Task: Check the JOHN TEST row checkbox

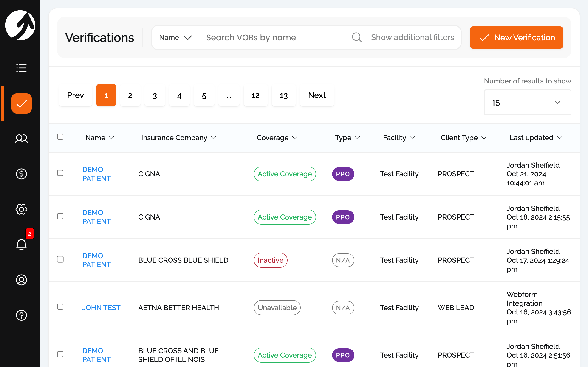Action: pos(60,307)
